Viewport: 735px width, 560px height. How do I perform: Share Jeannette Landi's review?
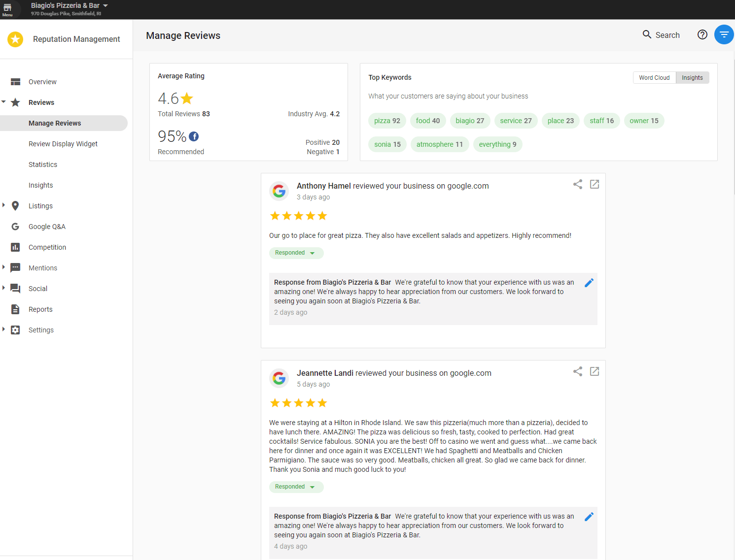pyautogui.click(x=578, y=371)
